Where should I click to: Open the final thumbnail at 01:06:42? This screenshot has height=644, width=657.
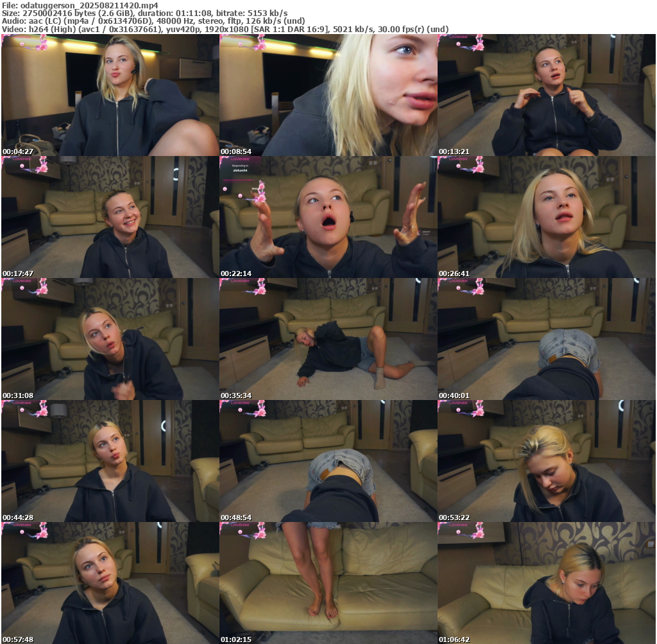click(546, 583)
